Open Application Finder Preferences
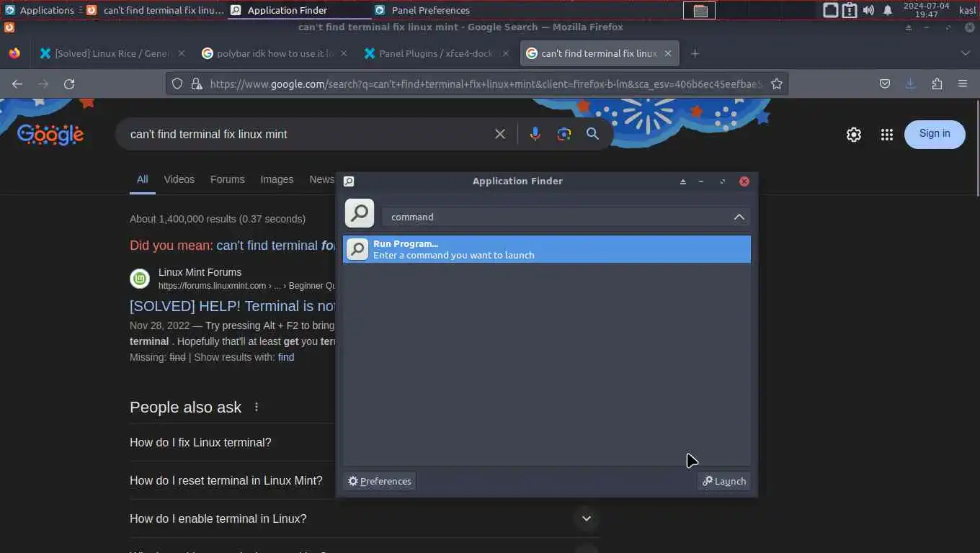Image resolution: width=980 pixels, height=553 pixels. pyautogui.click(x=379, y=481)
